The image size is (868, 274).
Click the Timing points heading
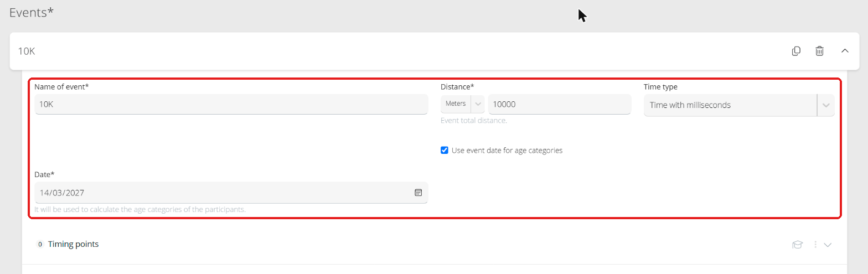tap(73, 244)
